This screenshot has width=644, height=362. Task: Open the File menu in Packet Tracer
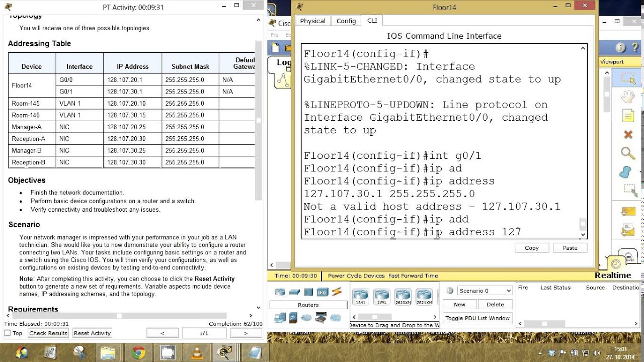(275, 35)
